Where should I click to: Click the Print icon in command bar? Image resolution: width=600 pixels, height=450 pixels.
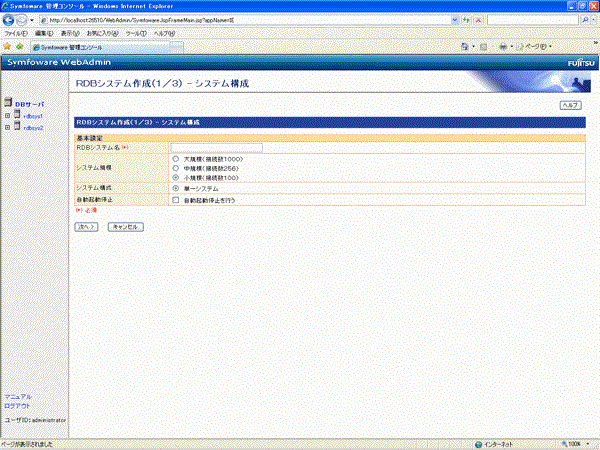[503, 47]
